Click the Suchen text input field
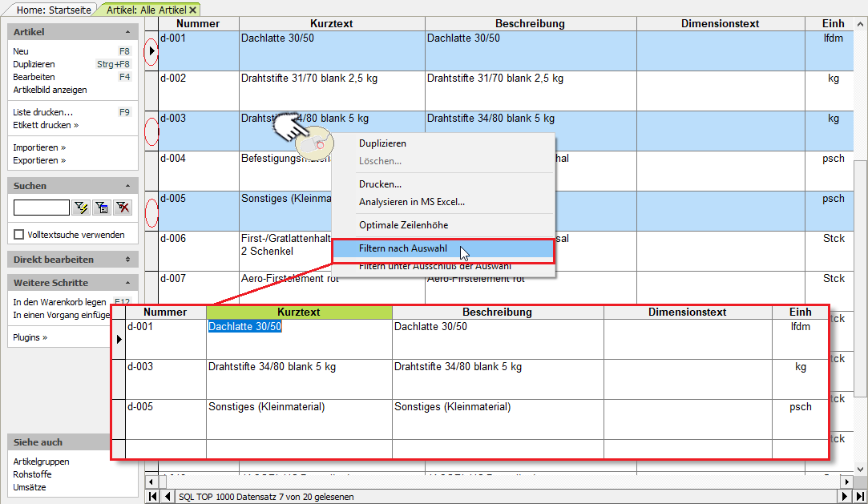This screenshot has height=504, width=868. tap(42, 208)
